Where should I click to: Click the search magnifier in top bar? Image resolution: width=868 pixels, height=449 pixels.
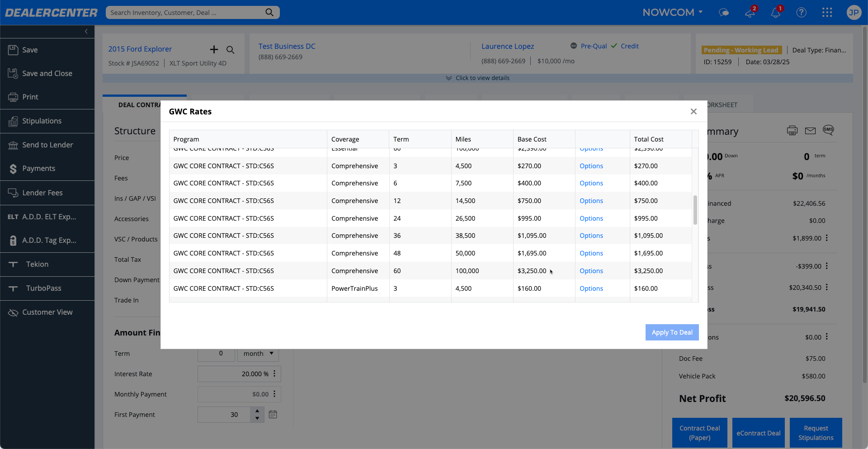pyautogui.click(x=269, y=12)
